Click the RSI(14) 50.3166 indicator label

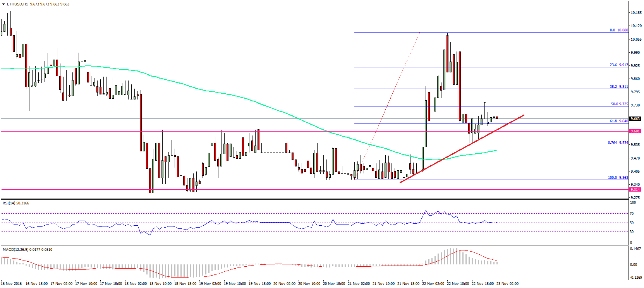pos(16,203)
